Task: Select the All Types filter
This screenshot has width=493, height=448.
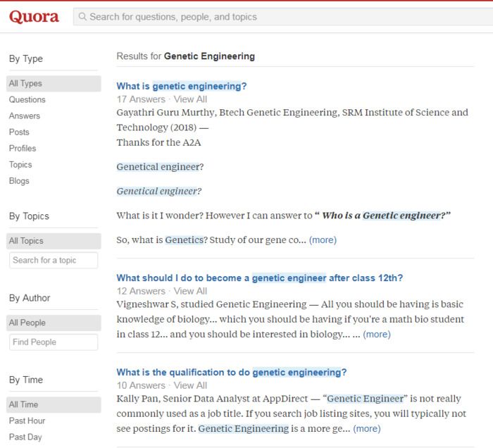Action: coord(26,83)
